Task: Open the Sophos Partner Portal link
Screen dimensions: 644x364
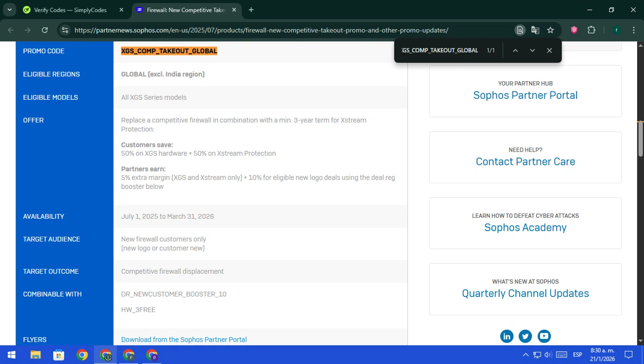Action: point(525,95)
